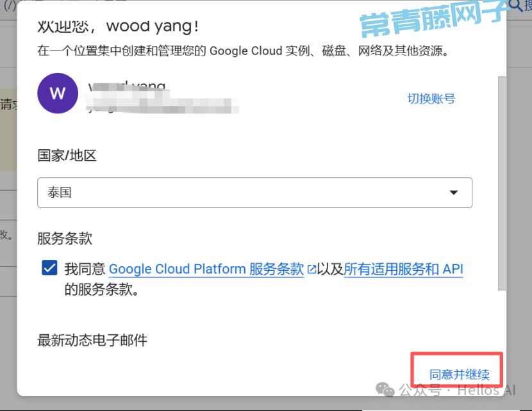The width and height of the screenshot is (532, 411).
Task: Click the purple W account avatar
Action: tap(58, 93)
